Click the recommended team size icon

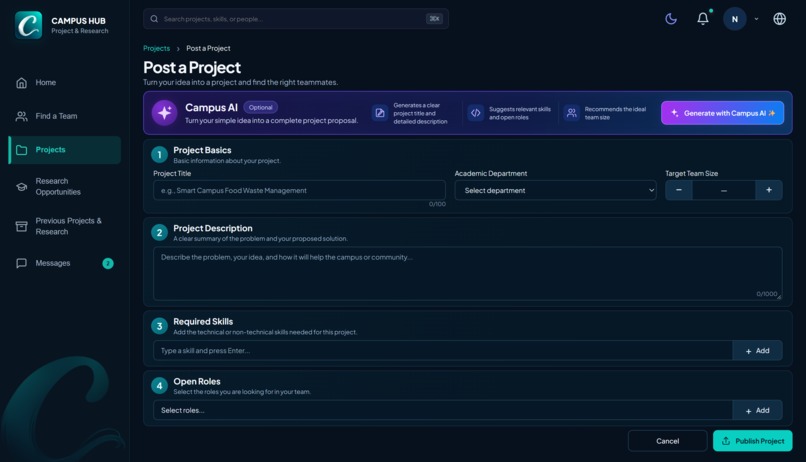[x=571, y=113]
